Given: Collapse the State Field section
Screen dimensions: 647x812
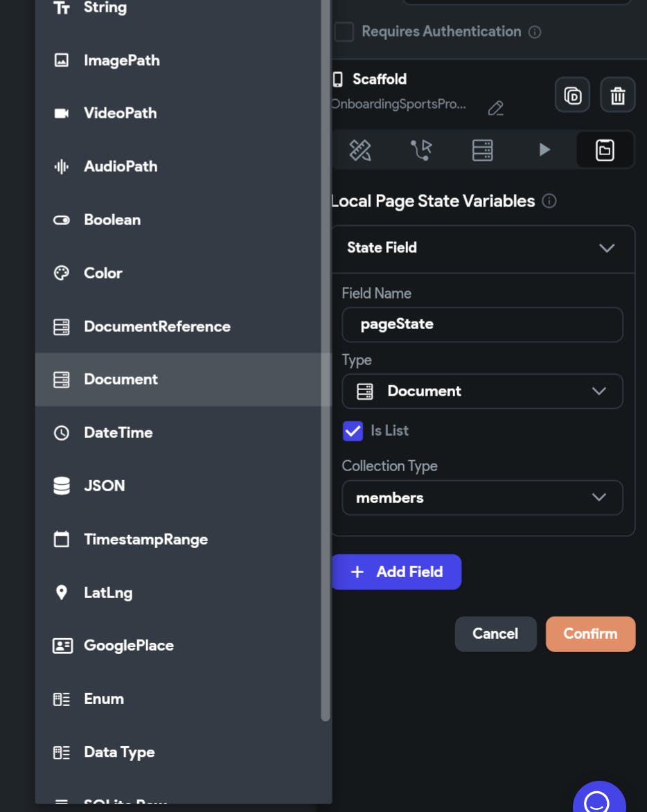Looking at the screenshot, I should click(606, 248).
